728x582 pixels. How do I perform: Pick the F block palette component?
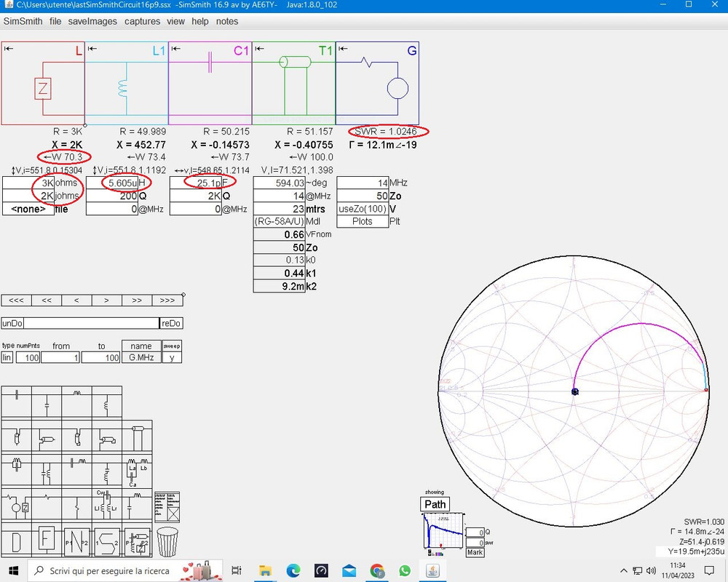pos(47,541)
